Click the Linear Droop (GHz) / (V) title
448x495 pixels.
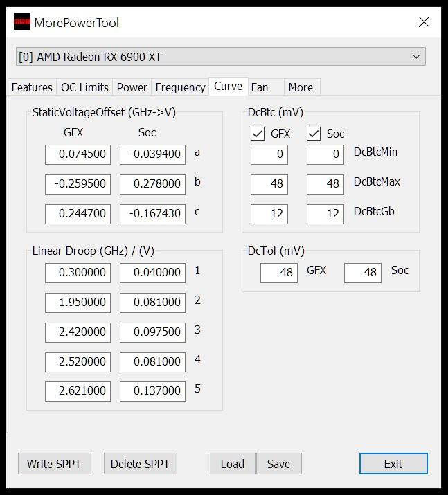click(93, 251)
